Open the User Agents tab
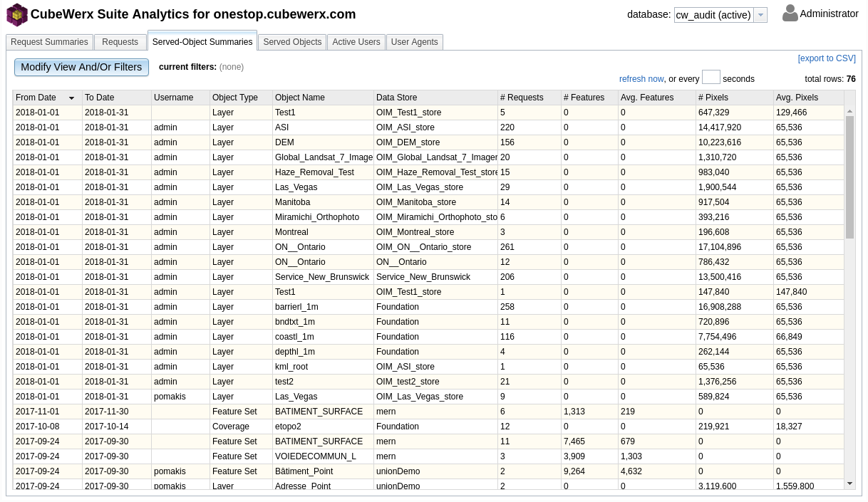868x502 pixels. (415, 42)
